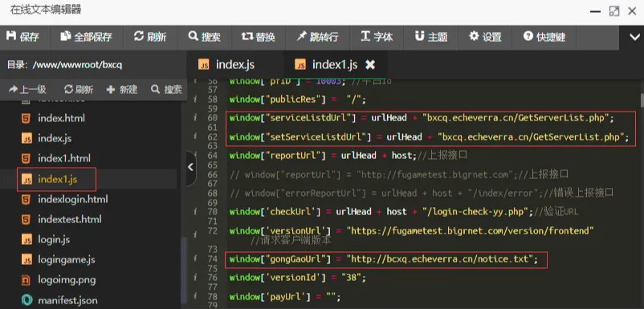Open the 替换 replace tool

click(x=259, y=37)
